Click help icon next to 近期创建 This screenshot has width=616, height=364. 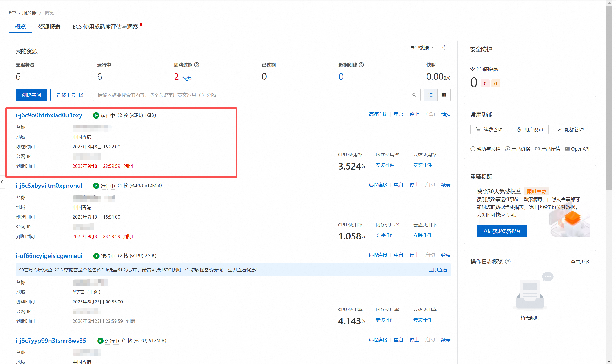click(361, 65)
